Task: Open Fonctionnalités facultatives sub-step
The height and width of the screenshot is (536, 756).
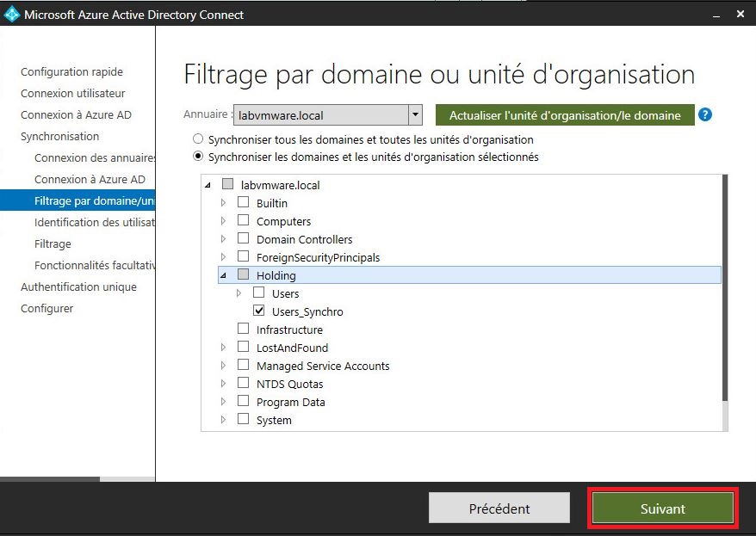Action: click(95, 265)
